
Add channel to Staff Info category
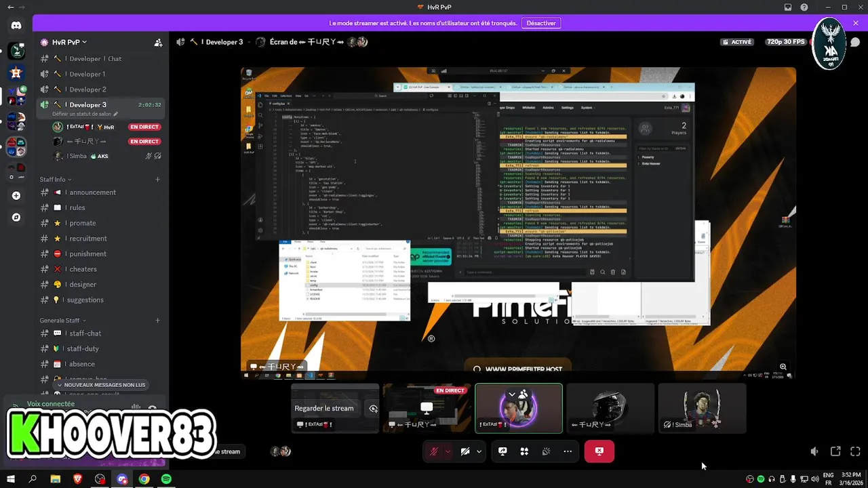(x=157, y=180)
